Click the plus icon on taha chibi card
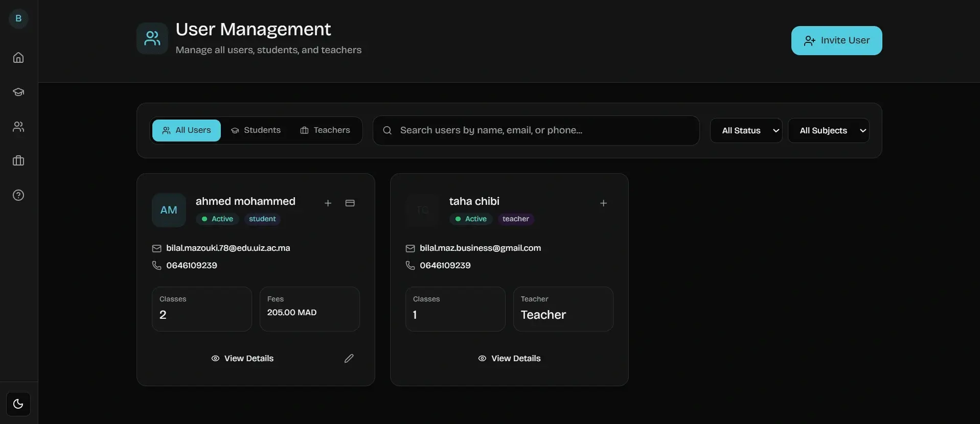The image size is (980, 424). 604,203
